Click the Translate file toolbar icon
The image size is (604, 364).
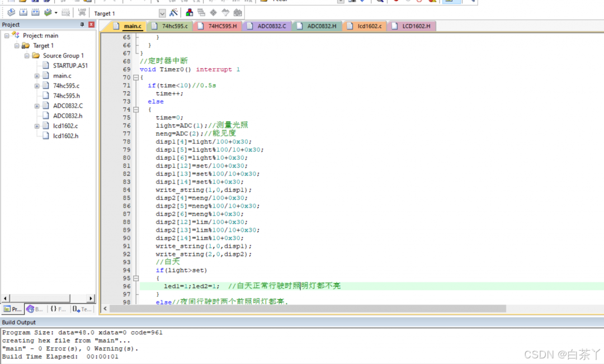click(11, 13)
